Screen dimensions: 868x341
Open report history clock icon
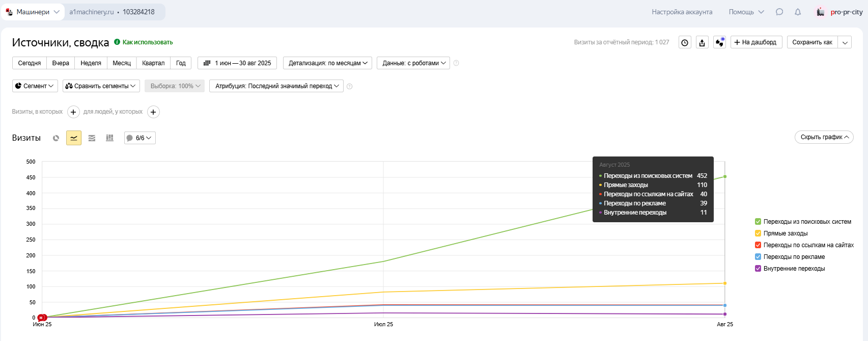click(685, 42)
